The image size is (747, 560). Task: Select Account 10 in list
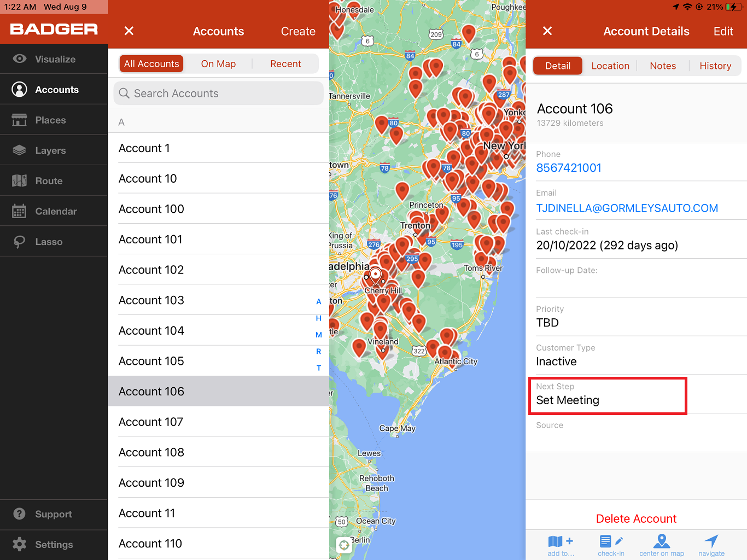[x=219, y=178]
